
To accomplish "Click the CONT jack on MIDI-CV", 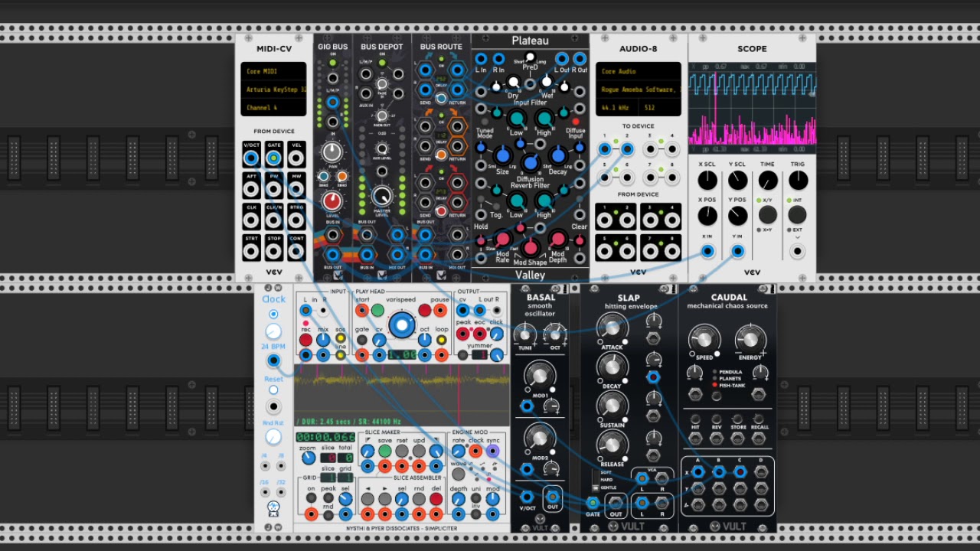I will (296, 251).
